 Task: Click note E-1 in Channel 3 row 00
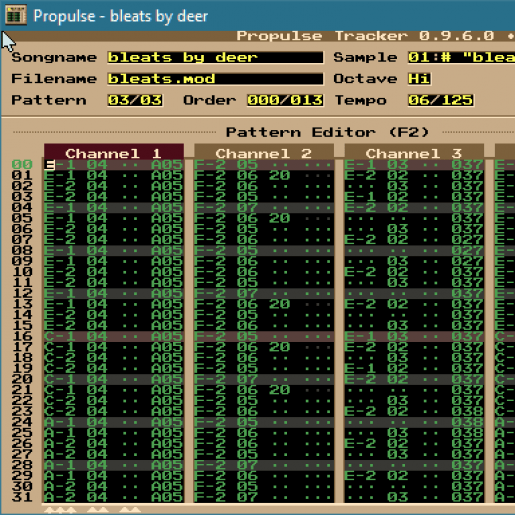coord(360,165)
